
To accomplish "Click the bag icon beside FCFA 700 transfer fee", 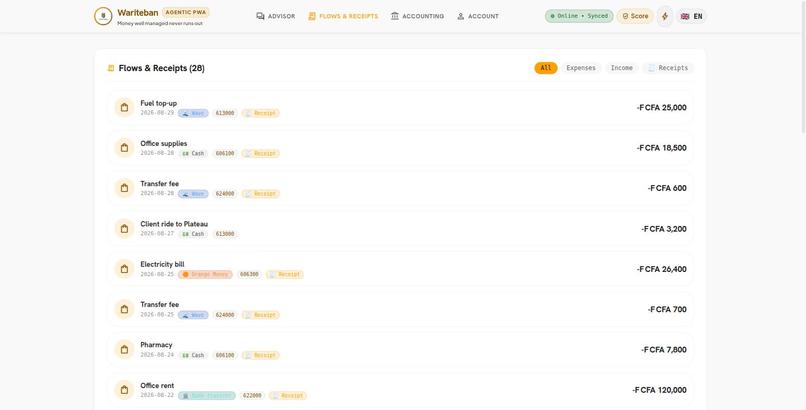I will tap(124, 309).
